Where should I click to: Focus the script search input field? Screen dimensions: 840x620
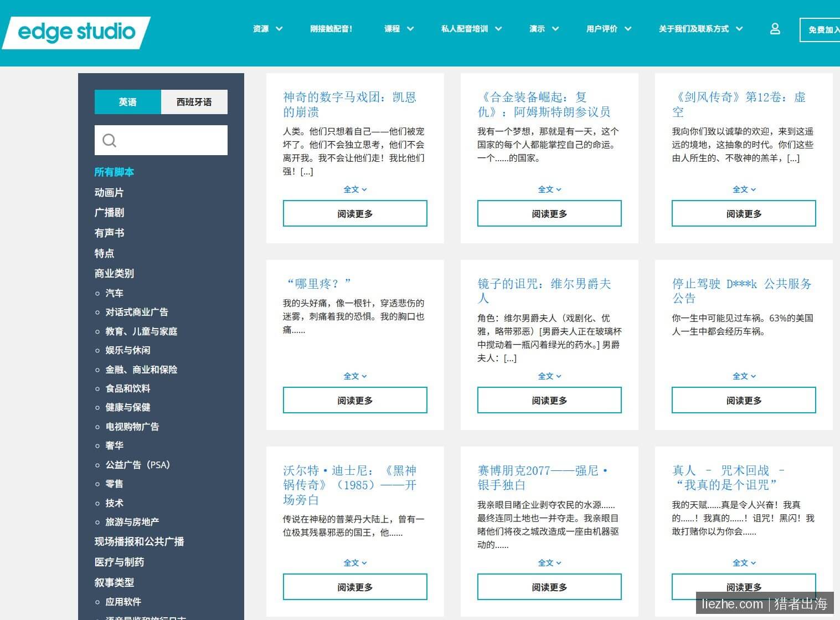[161, 140]
